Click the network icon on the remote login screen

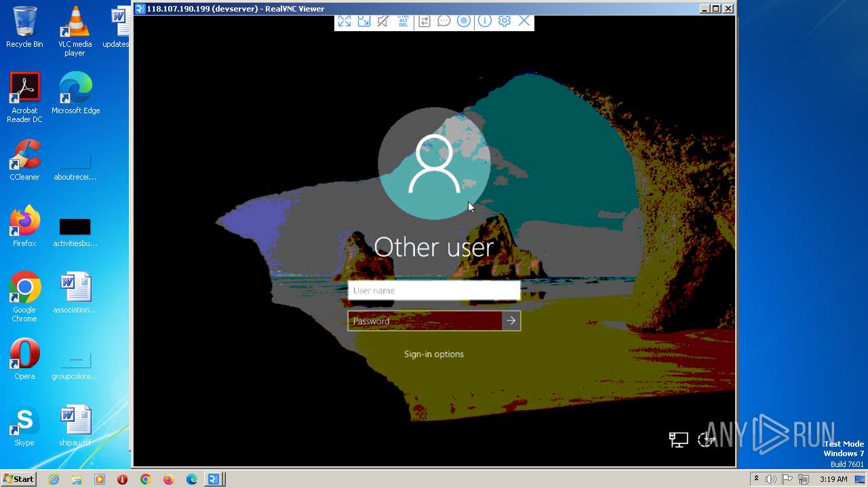pos(678,440)
